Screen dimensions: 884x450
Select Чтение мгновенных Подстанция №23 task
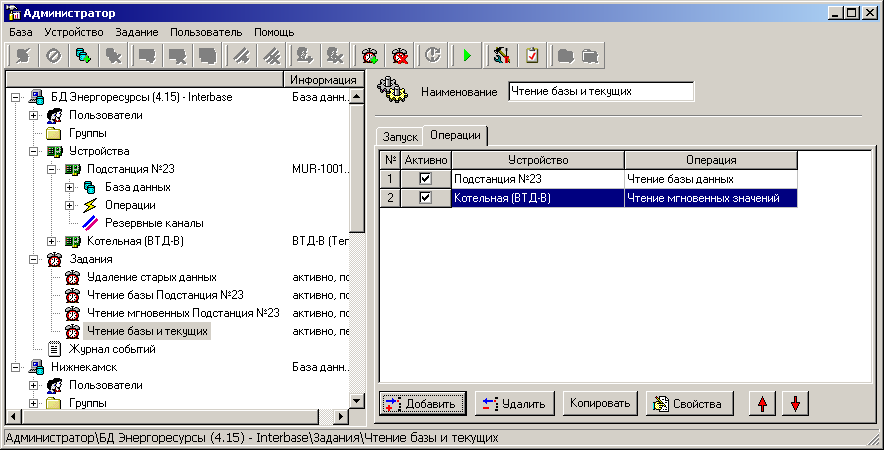183,313
